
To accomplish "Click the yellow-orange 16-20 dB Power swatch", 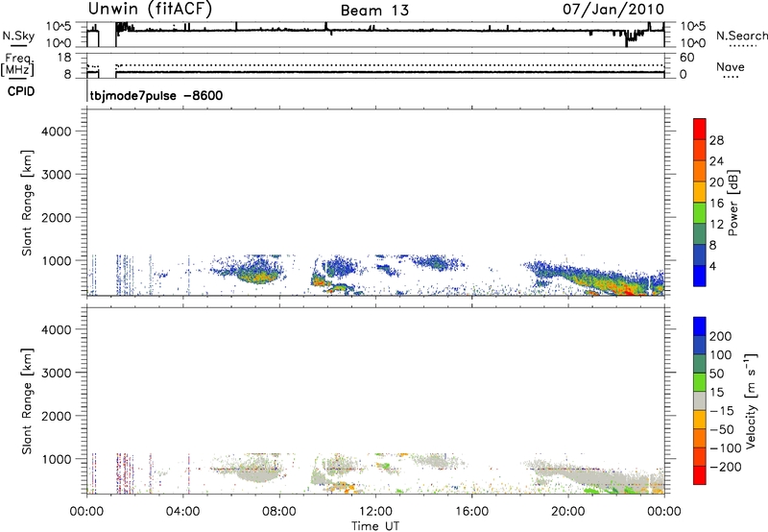I will tap(700, 191).
